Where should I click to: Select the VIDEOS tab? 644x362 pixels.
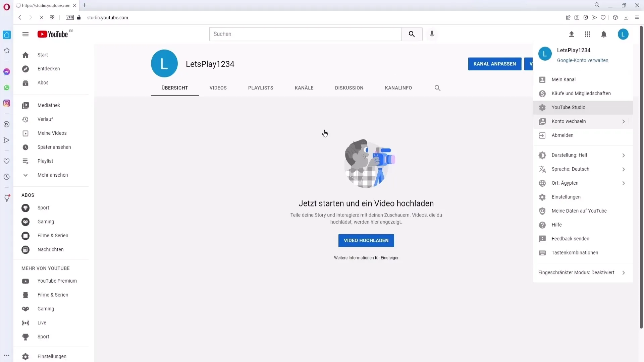tap(218, 87)
